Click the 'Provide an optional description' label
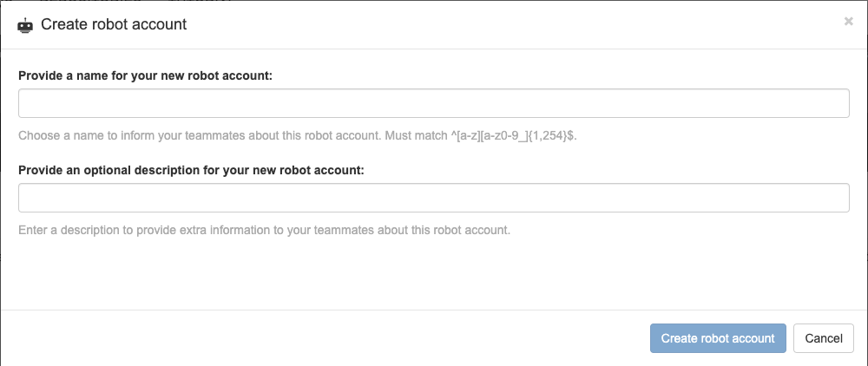 click(x=191, y=170)
